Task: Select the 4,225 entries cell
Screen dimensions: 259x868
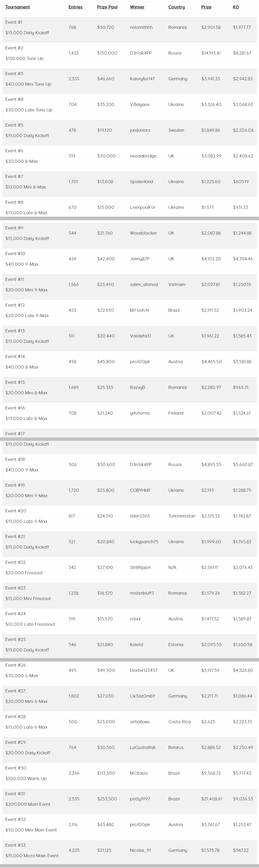Action: (x=74, y=851)
